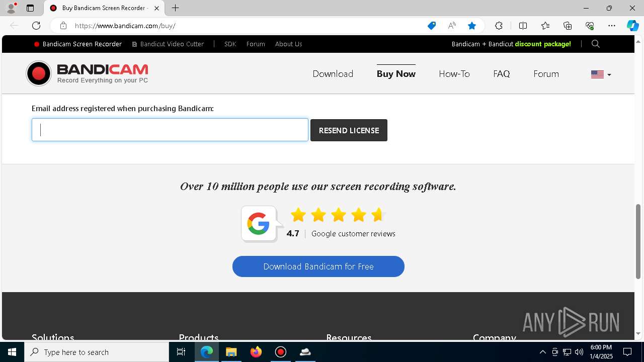Open the tab actions menu icon
Image resolution: width=644 pixels, height=362 pixels.
[x=30, y=8]
